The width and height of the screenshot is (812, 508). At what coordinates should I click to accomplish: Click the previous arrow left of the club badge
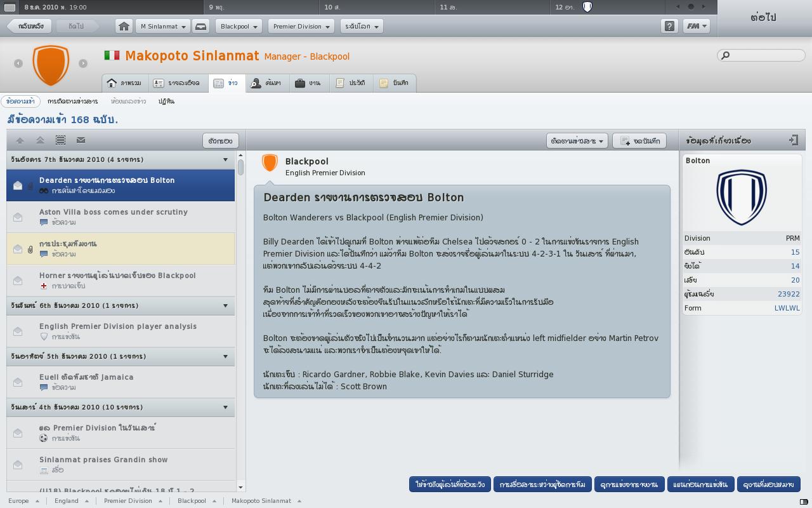coord(18,63)
